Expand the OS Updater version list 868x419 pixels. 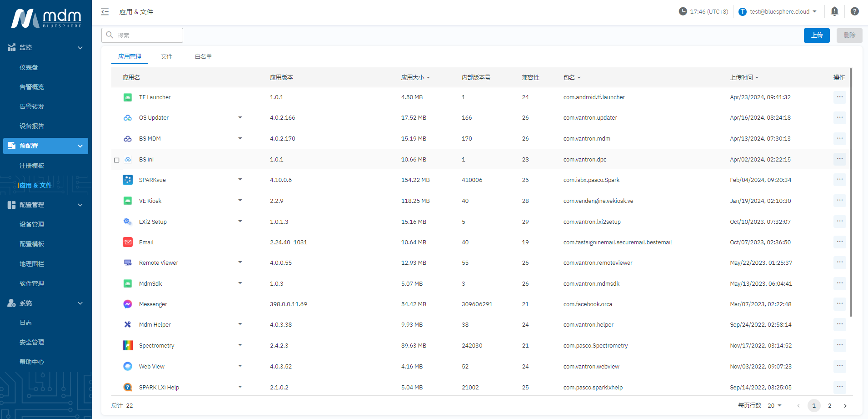240,118
